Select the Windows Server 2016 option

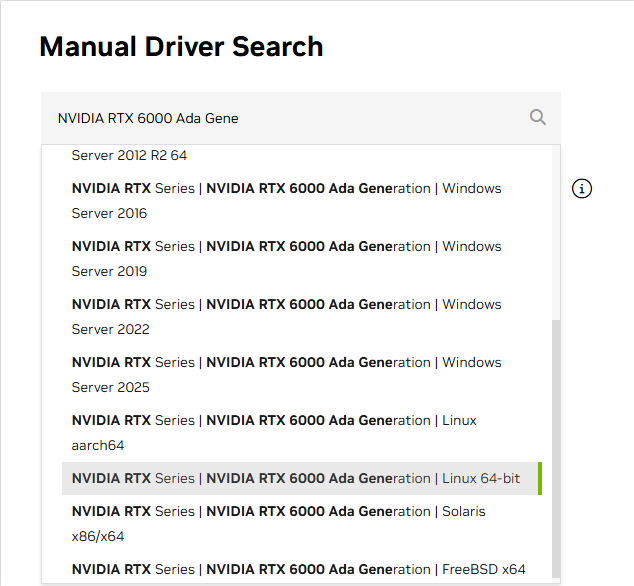click(302, 201)
